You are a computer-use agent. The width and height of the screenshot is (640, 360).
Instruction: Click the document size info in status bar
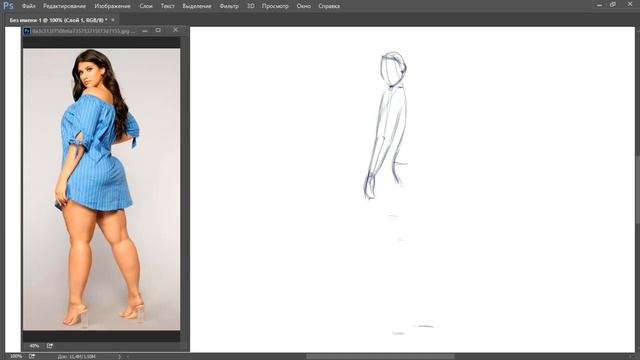tap(77, 357)
